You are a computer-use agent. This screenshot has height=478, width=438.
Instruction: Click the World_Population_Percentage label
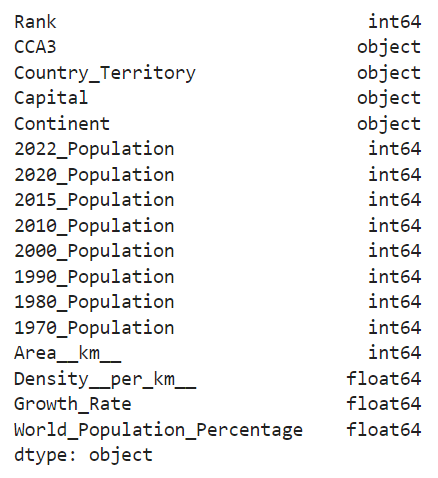[x=158, y=430]
